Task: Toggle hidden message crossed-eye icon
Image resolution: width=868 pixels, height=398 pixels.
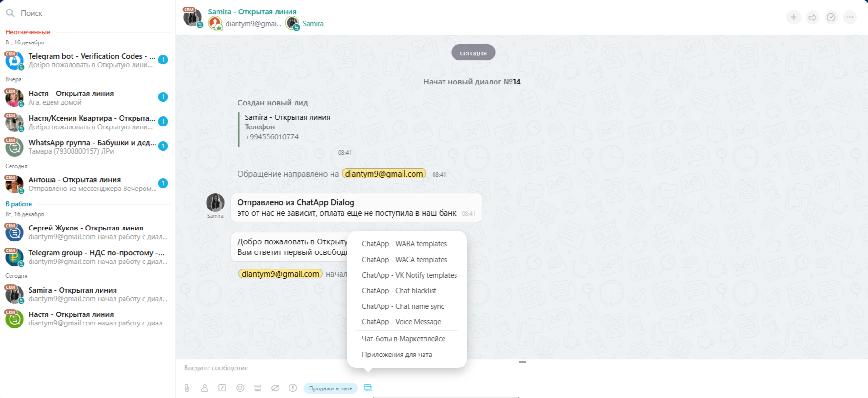Action: pos(275,388)
